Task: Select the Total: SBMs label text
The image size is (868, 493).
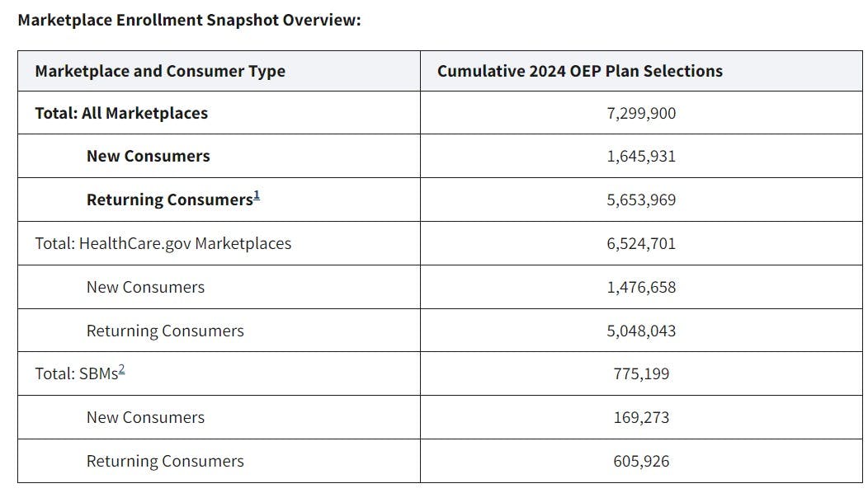Action: 75,374
